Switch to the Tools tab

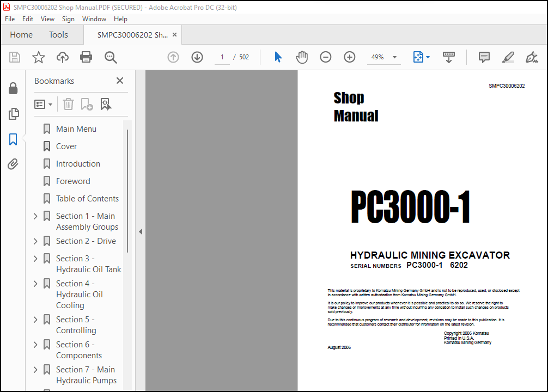click(x=58, y=35)
